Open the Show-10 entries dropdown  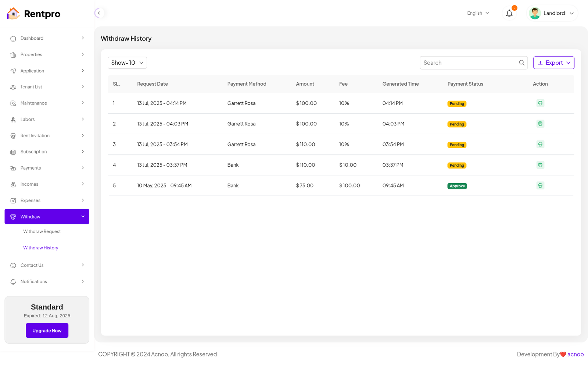click(127, 63)
